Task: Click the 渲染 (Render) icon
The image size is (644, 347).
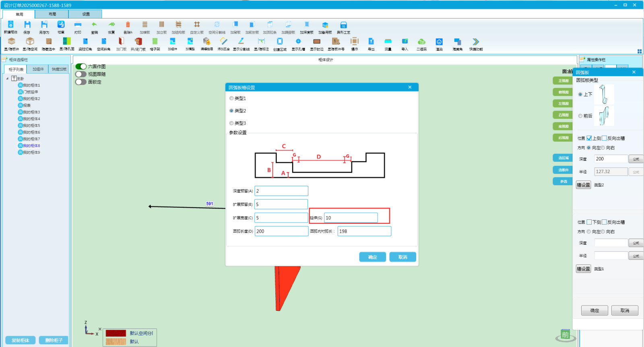Action: pyautogui.click(x=439, y=41)
